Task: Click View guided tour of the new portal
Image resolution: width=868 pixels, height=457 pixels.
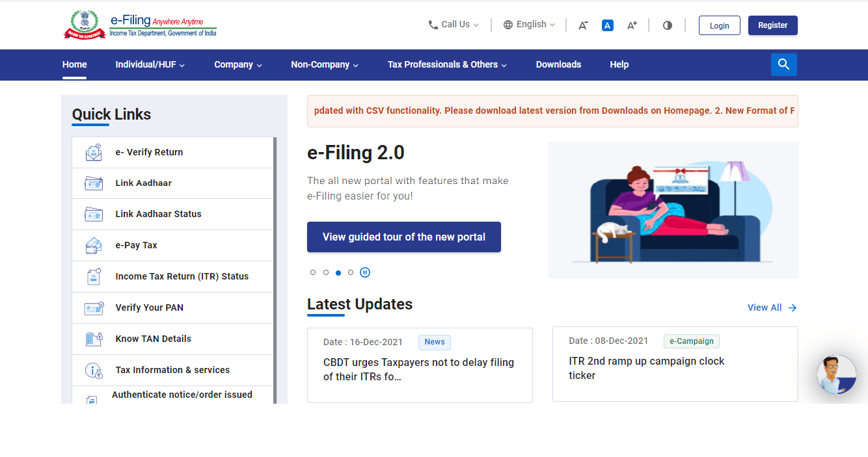Action: (404, 237)
